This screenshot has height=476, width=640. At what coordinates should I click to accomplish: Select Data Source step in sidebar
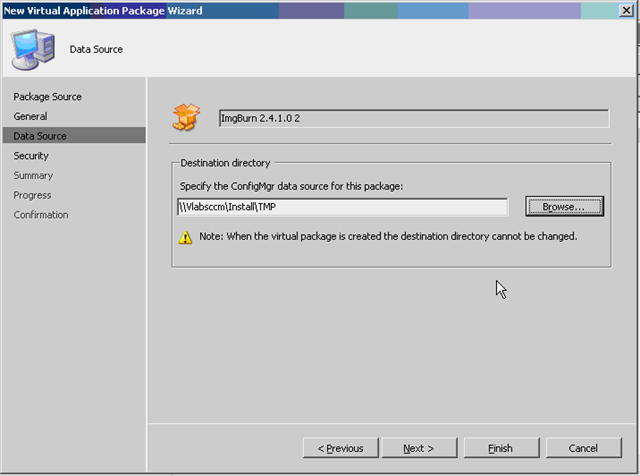coord(74,136)
